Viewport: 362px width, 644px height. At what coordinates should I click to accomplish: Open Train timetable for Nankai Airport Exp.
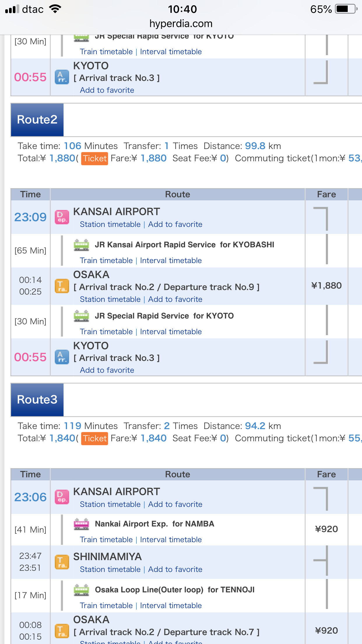(x=106, y=540)
